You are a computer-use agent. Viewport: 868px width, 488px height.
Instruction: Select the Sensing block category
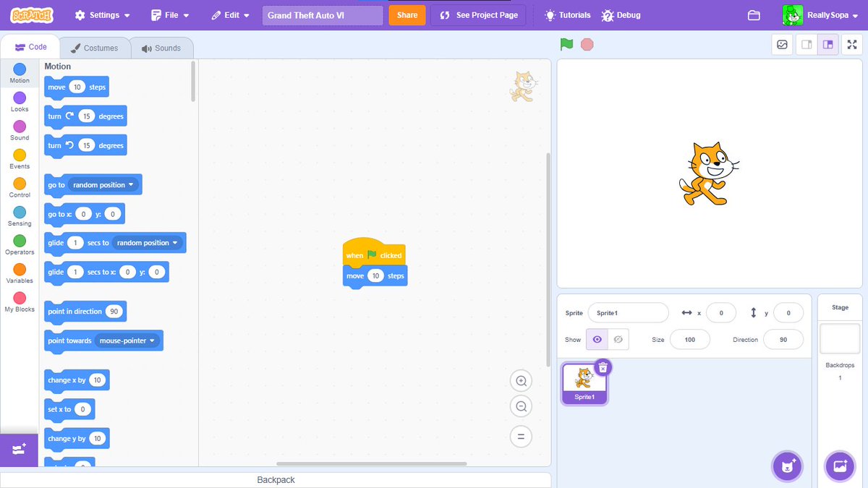(x=20, y=216)
